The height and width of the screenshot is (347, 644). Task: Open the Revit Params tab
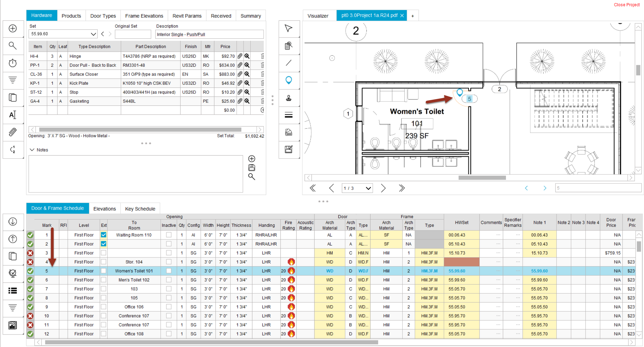coord(187,16)
